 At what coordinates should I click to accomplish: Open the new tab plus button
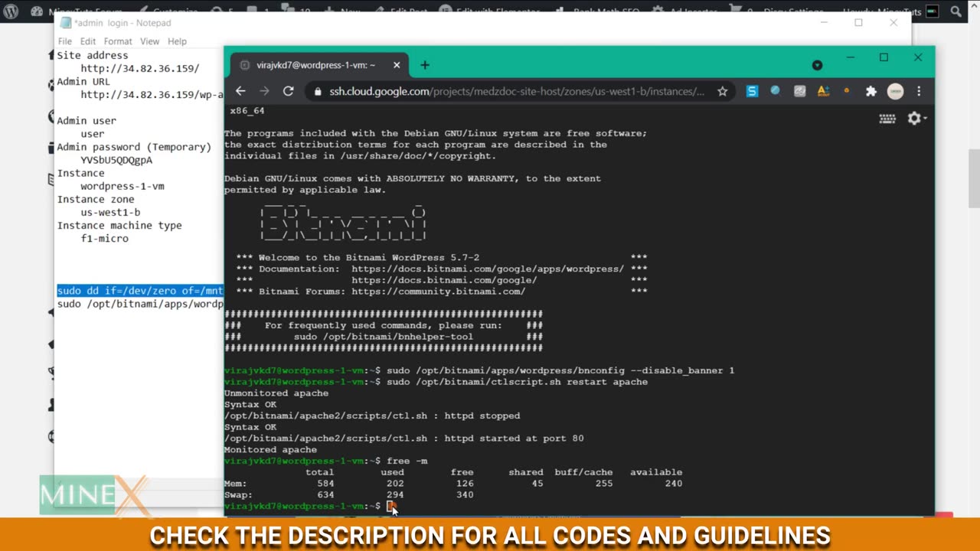424,65
